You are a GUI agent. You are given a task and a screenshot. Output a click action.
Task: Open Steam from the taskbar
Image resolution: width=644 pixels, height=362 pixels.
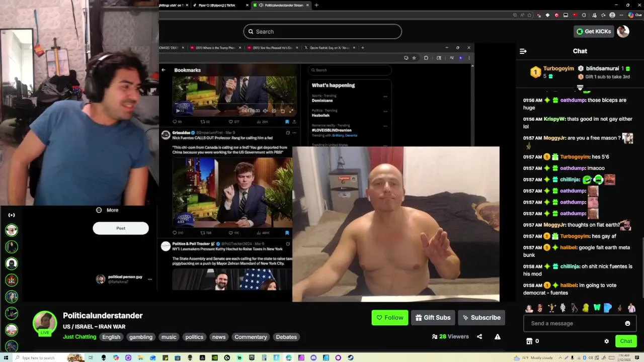pyautogui.click(x=351, y=358)
